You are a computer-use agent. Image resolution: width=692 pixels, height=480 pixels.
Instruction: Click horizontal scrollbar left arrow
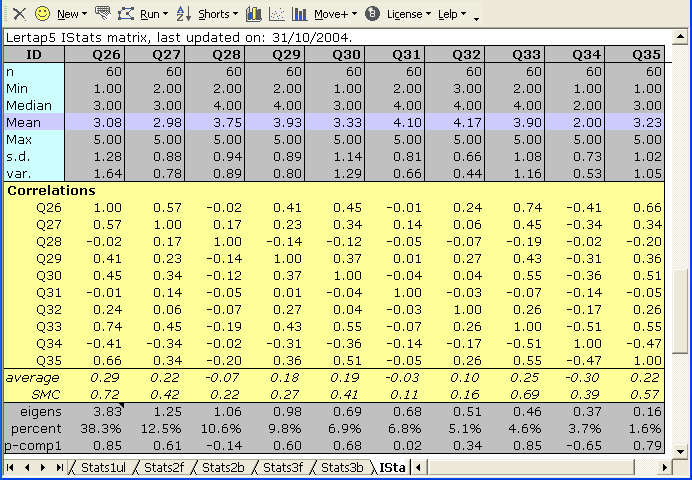(419, 467)
